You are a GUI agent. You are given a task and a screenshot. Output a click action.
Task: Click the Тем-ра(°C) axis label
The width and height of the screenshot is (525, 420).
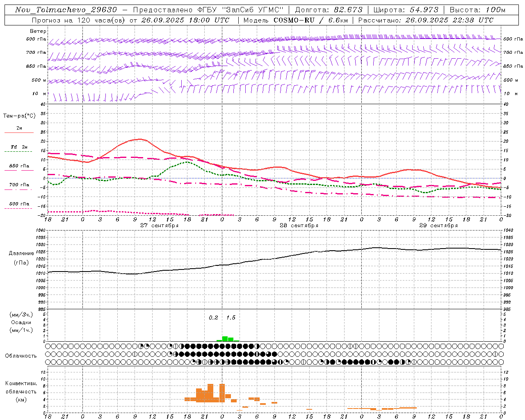click(x=19, y=116)
